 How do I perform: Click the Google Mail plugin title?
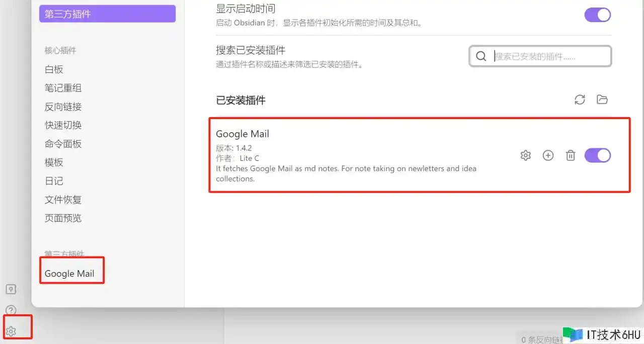click(x=243, y=134)
